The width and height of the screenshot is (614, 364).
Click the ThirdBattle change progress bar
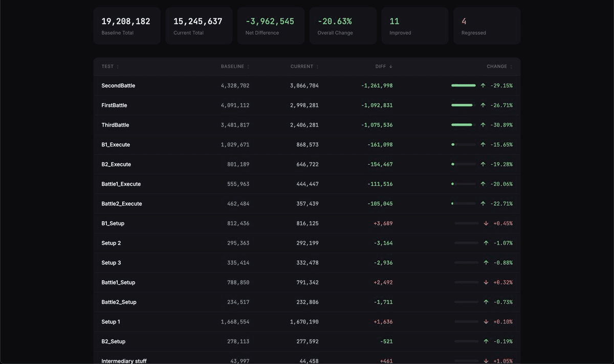pos(463,125)
